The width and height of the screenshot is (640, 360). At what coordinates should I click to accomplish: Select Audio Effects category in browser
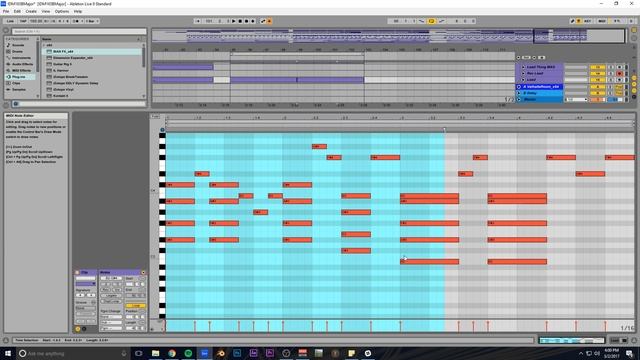coord(22,64)
